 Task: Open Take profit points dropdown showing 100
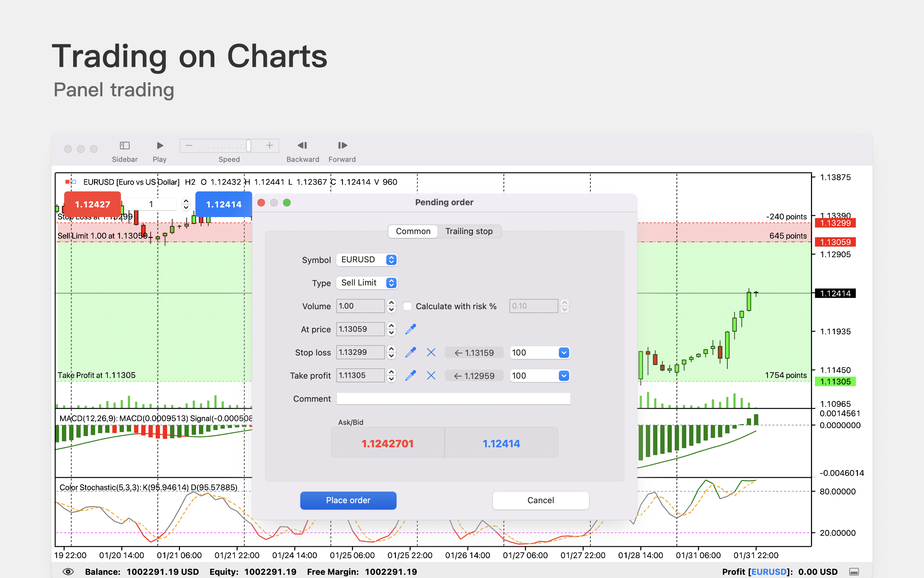(540, 376)
